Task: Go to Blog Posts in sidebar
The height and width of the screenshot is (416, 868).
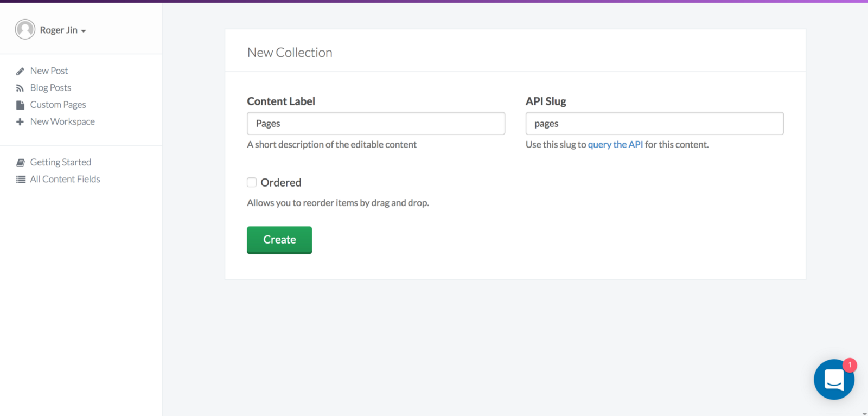Action: coord(50,88)
